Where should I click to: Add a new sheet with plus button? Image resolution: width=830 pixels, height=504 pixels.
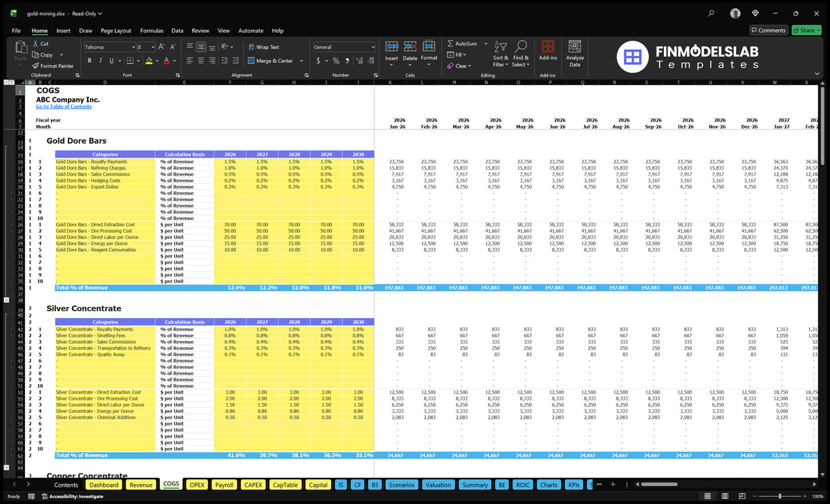pos(613,485)
